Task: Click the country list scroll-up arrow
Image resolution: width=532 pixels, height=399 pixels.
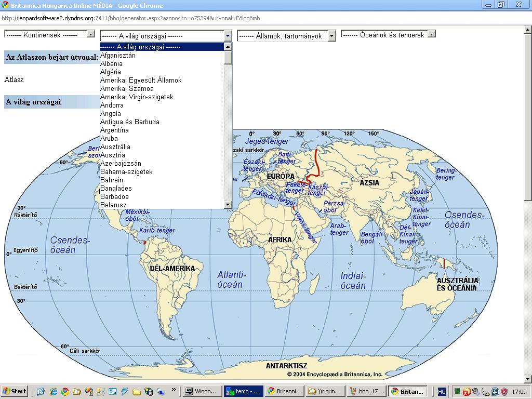Action: [x=228, y=47]
